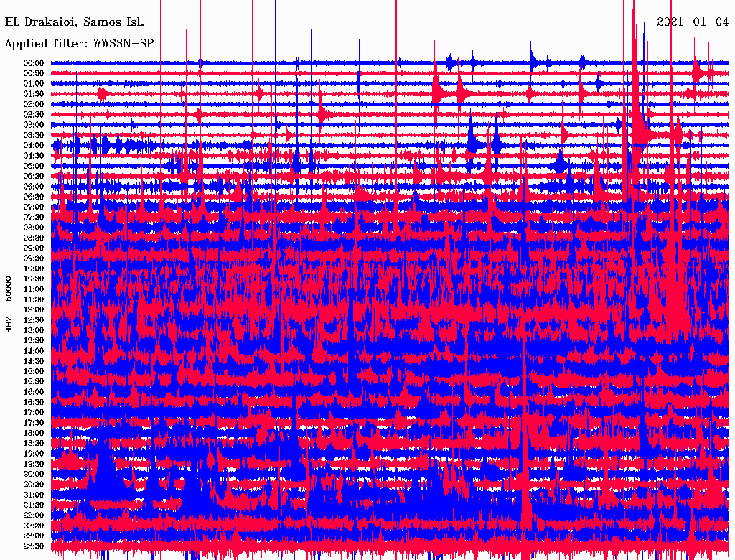Select the 18:00 time label
Viewport: 735px width, 560px height.
33,433
